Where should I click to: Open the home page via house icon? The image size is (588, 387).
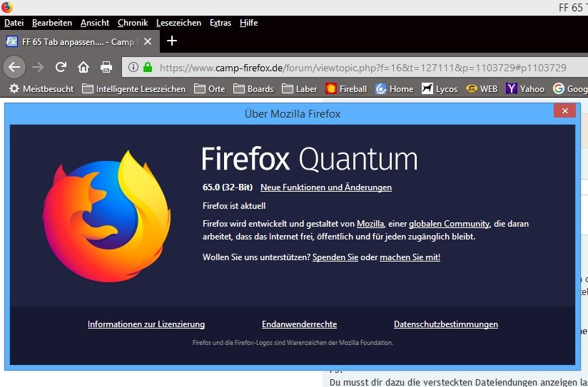[x=83, y=68]
